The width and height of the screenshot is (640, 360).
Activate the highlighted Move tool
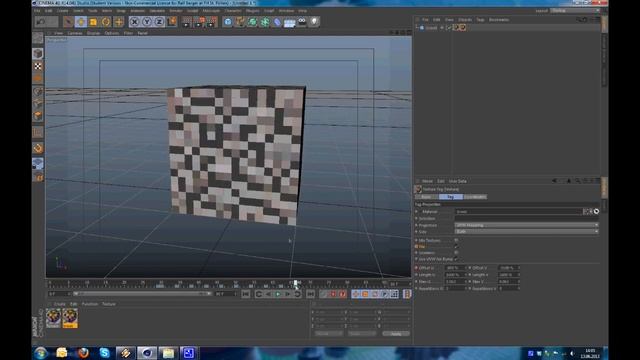81,22
